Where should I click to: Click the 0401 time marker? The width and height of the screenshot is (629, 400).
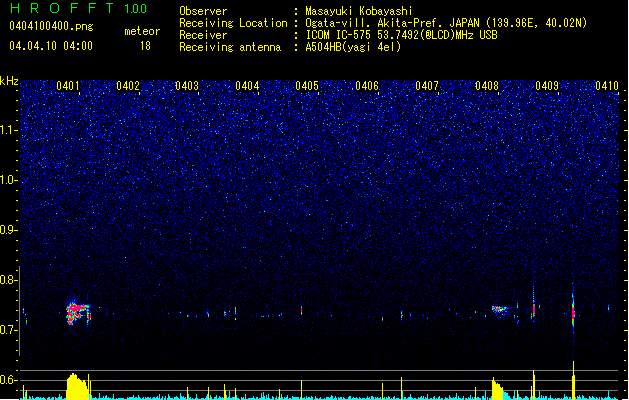(x=67, y=86)
